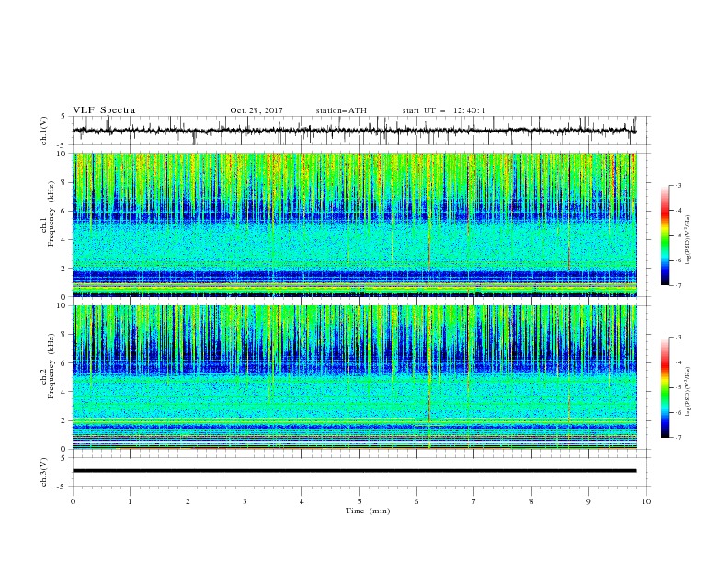This screenshot has height=563, width=728.
Task: Click the ch.1(V) waveform axis label
Action: point(44,131)
